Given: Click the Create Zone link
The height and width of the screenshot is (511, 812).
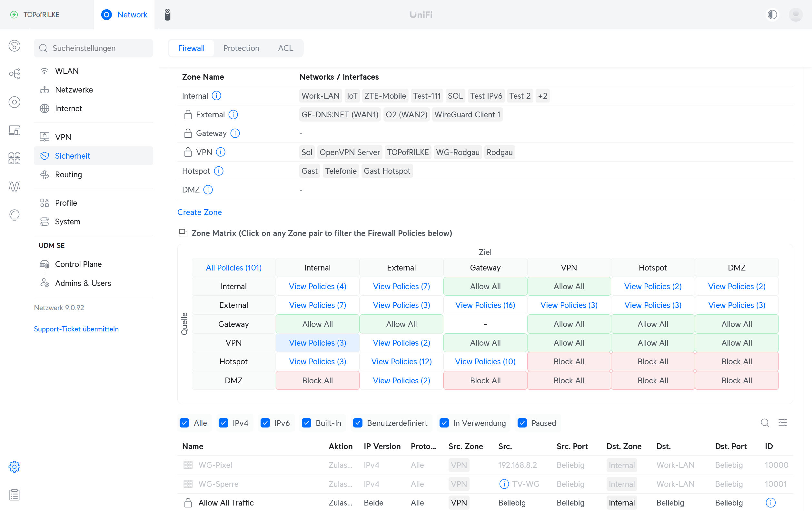Looking at the screenshot, I should 200,212.
